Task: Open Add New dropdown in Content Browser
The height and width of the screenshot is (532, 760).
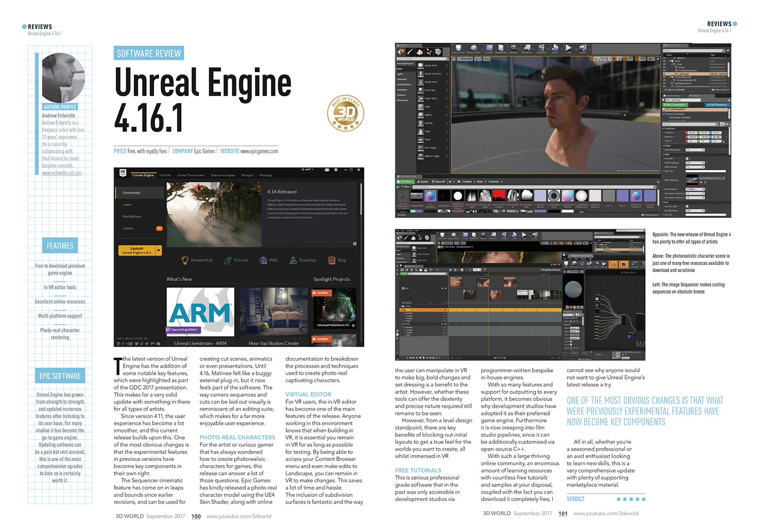Action: tap(405, 182)
